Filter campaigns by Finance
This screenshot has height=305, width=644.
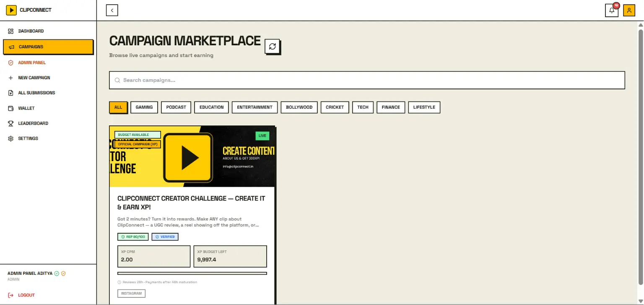391,107
